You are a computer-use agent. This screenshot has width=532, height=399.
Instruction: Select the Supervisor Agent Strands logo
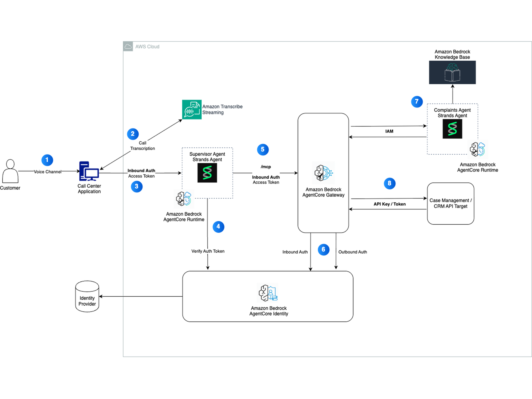[x=207, y=173]
